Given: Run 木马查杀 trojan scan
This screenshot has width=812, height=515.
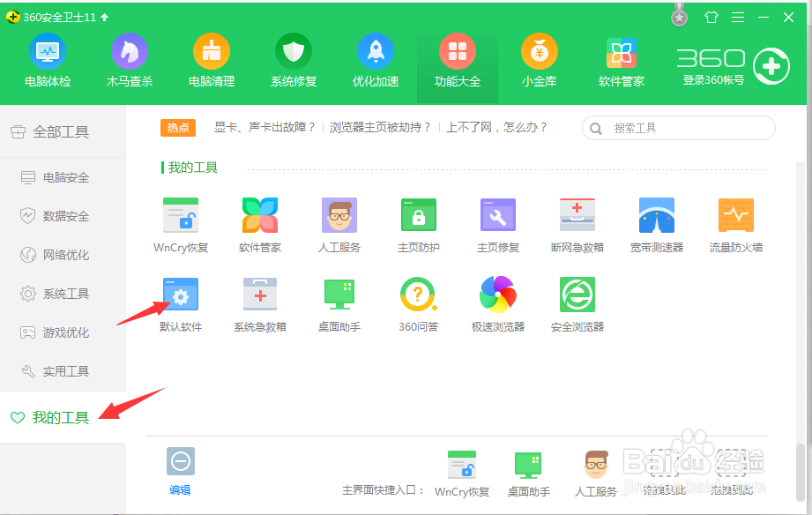Looking at the screenshot, I should click(x=129, y=57).
